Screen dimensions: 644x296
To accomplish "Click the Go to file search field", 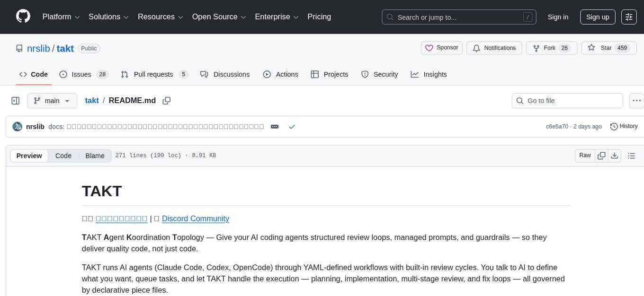I will pos(567,101).
